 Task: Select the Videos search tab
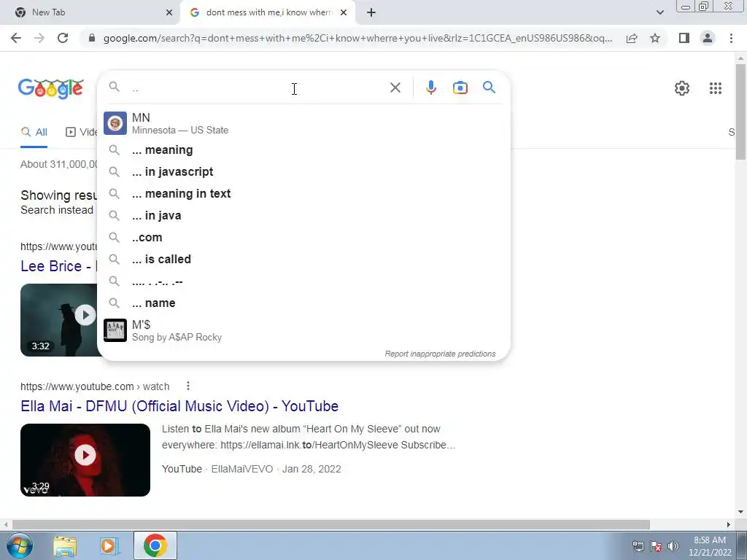[81, 133]
